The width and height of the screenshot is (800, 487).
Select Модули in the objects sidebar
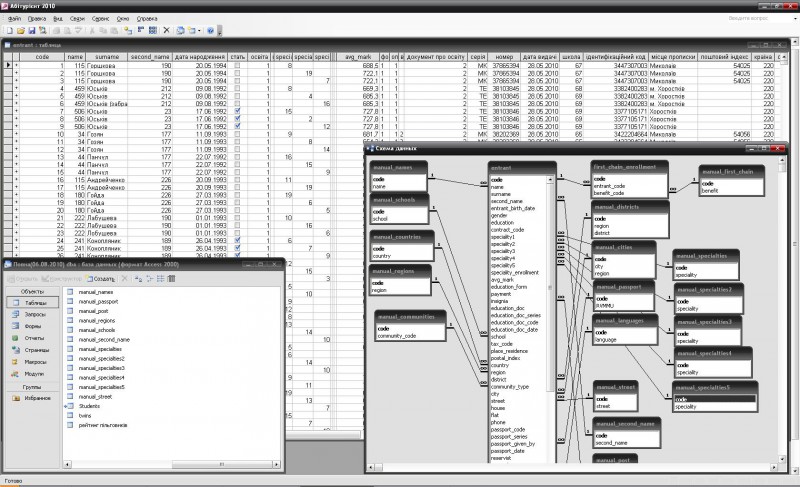pos(32,374)
